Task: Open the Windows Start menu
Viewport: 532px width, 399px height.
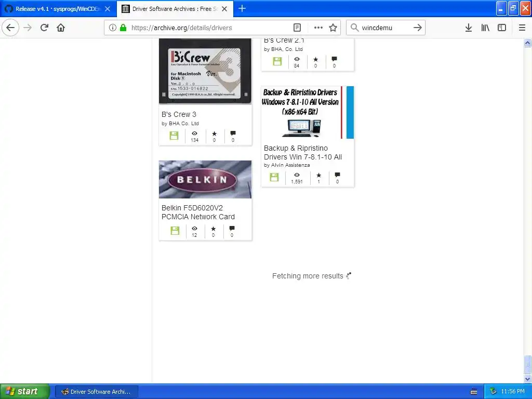Action: tap(25, 391)
